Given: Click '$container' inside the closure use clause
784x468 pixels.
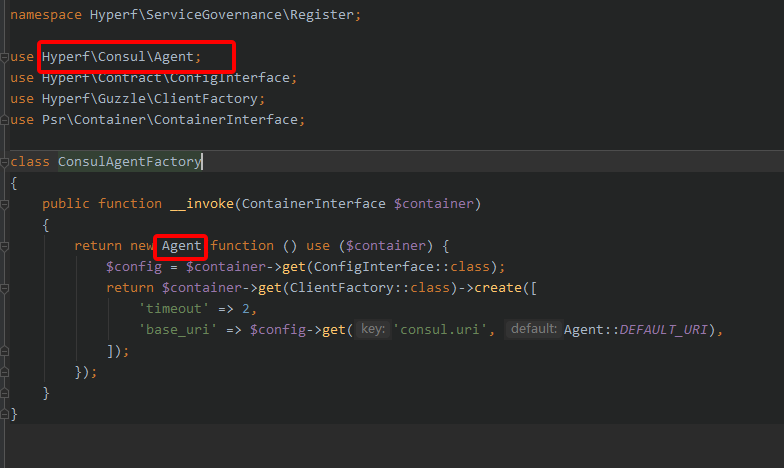Looking at the screenshot, I should [x=386, y=246].
